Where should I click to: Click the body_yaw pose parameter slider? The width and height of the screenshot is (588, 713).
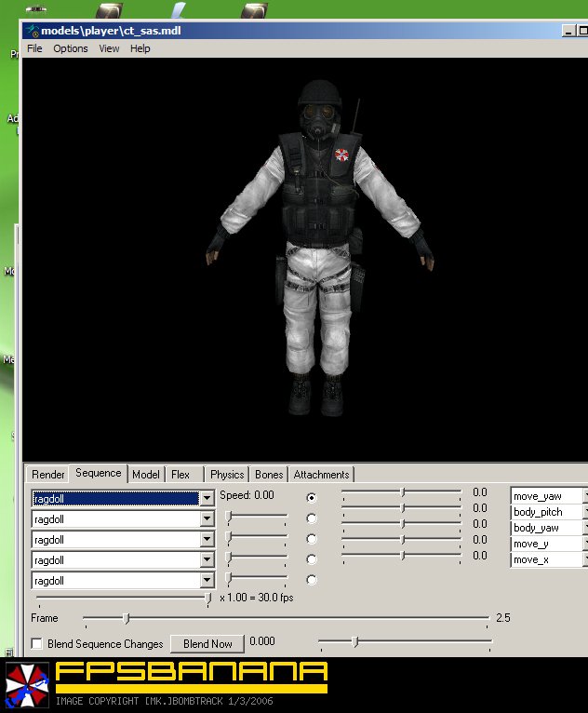(x=402, y=524)
